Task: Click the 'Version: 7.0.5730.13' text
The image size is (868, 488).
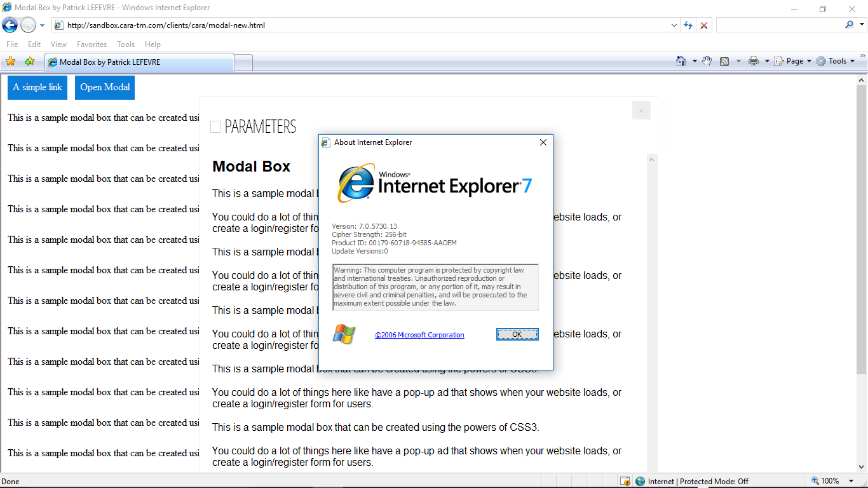Action: [364, 226]
